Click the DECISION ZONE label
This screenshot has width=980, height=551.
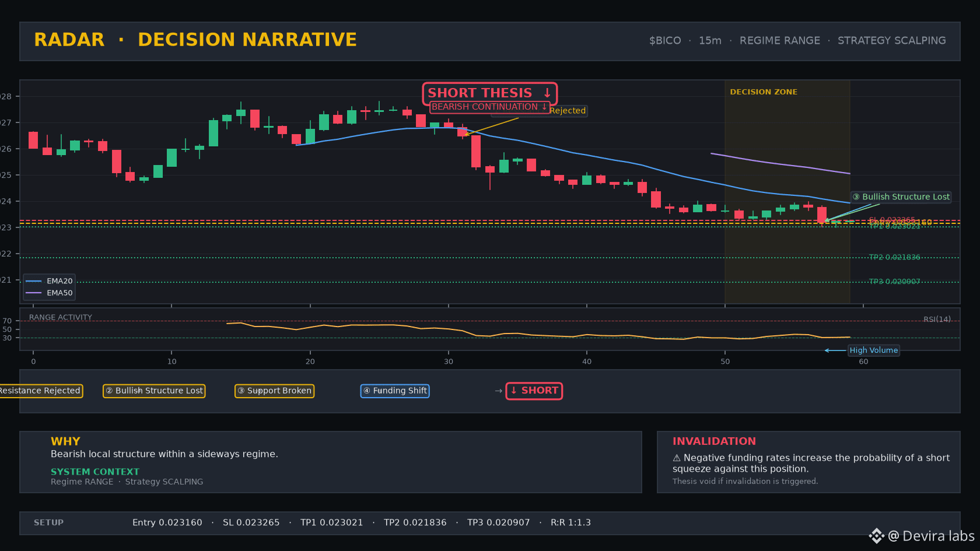click(763, 92)
